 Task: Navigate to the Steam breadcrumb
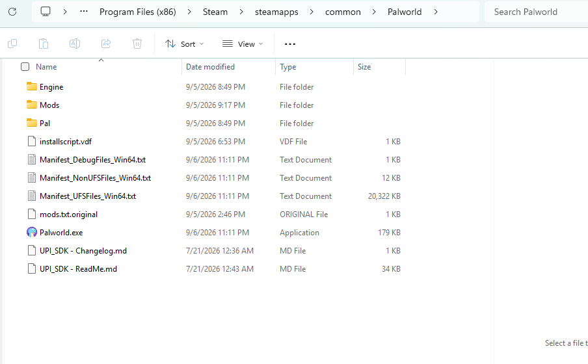coord(215,12)
